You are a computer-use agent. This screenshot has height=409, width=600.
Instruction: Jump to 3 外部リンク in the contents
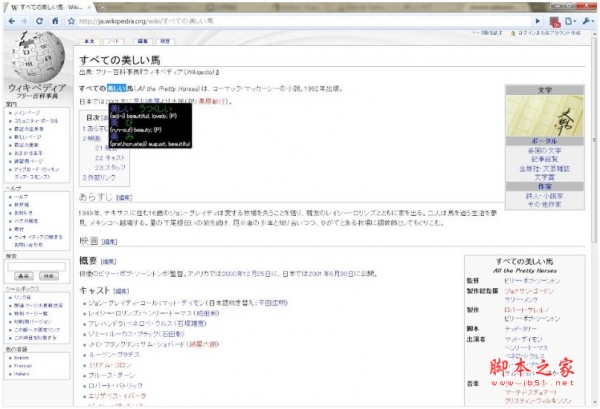[99, 178]
